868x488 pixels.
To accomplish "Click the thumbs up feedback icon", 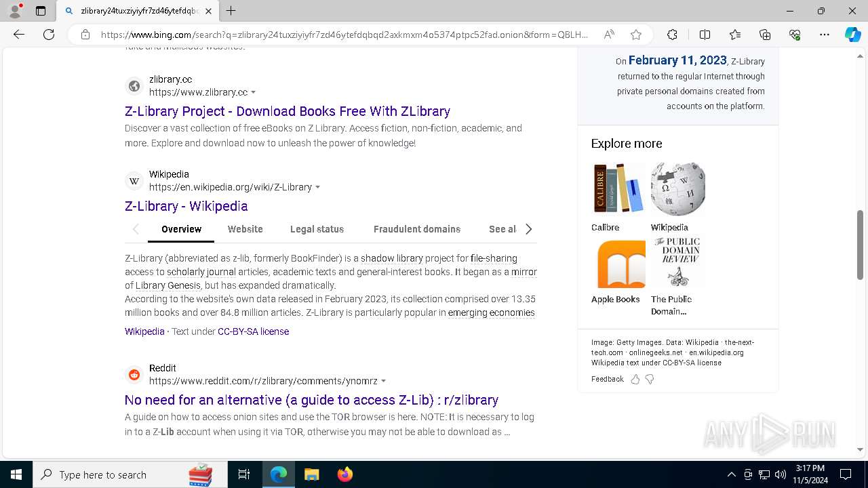I will (635, 380).
